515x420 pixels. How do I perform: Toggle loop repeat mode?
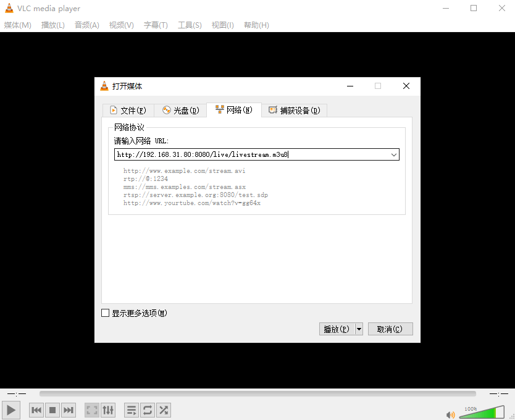coord(148,410)
